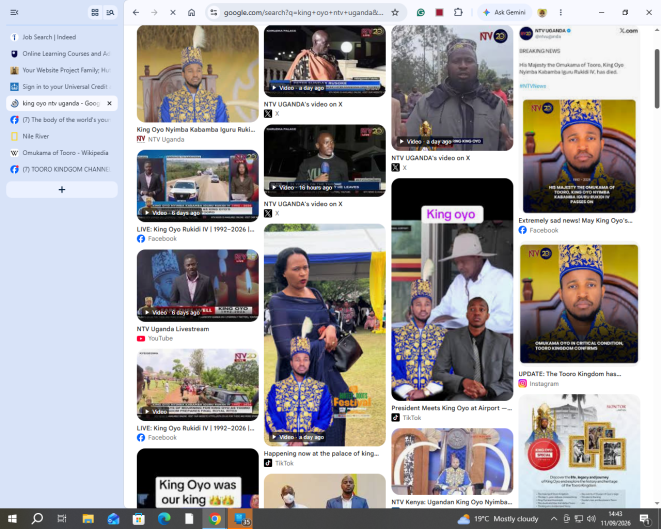This screenshot has height=529, width=661.
Task: Click the page vertical scrollbar thumb
Action: [x=657, y=78]
